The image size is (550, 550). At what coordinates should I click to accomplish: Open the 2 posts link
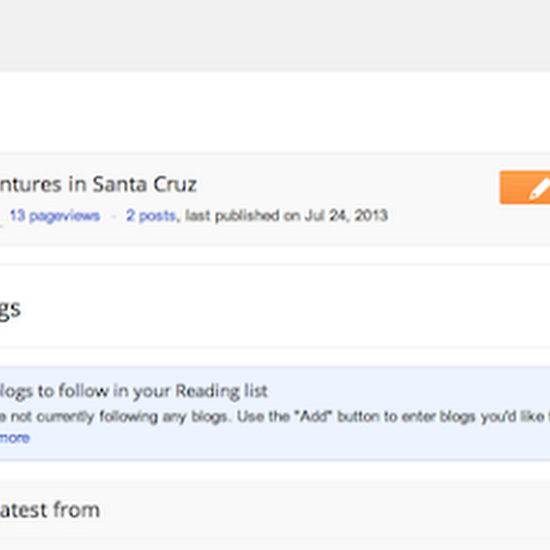151,216
